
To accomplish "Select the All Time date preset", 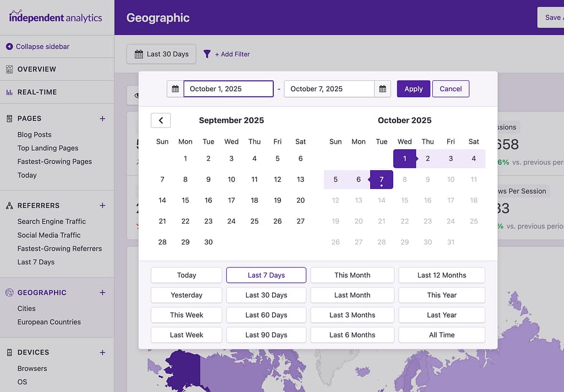I will pos(441,335).
